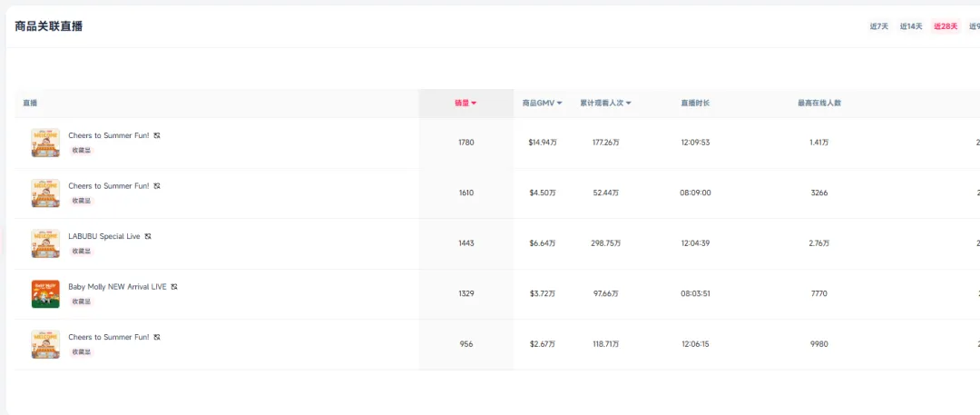Select the 收藏品 tag under LABUBU Special Live
Image resolution: width=980 pixels, height=415 pixels.
82,251
